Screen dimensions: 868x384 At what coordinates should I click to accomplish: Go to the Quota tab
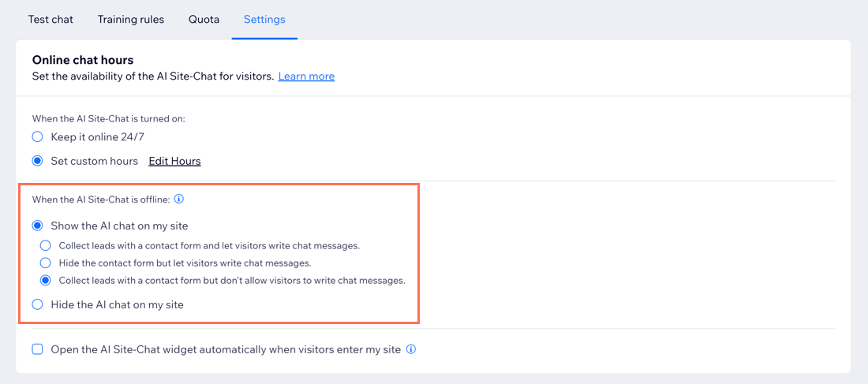[x=204, y=20]
